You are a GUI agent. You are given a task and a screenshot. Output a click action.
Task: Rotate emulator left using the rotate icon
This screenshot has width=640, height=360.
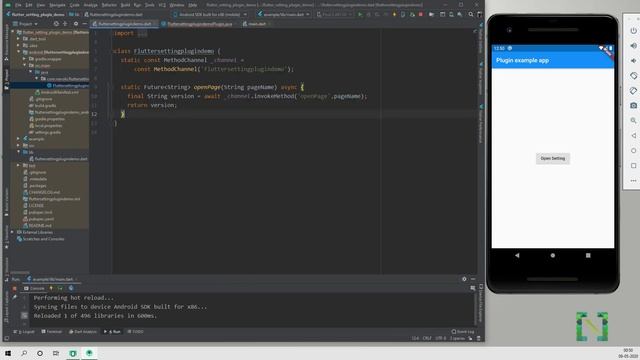[x=633, y=76]
